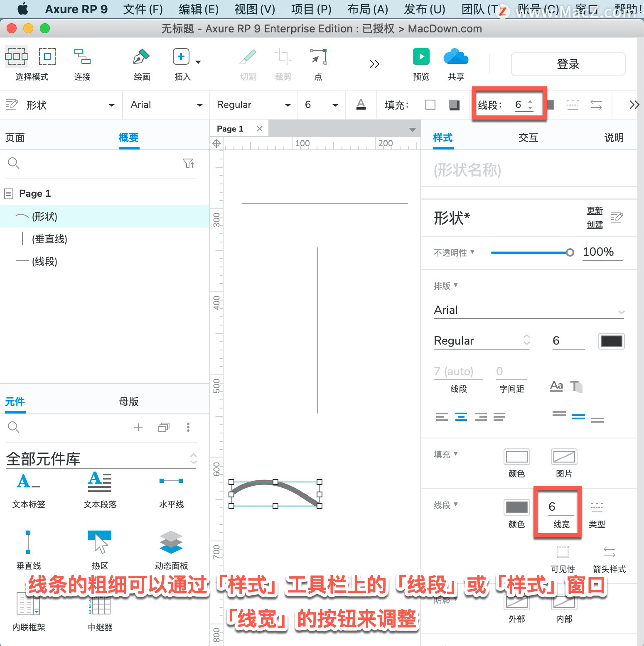
Task: Click the text color icon in style toolbar
Action: click(x=361, y=105)
